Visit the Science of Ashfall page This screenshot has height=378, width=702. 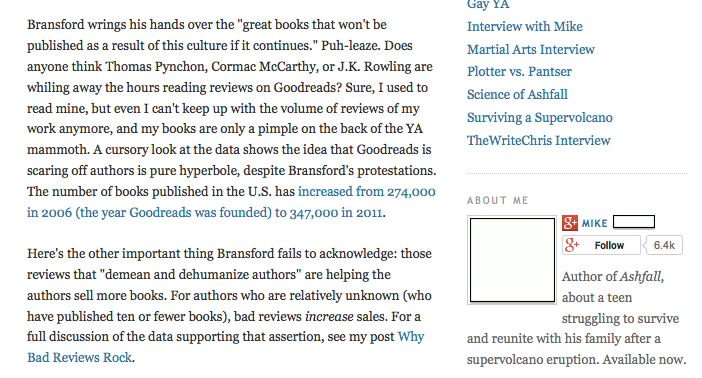click(517, 94)
